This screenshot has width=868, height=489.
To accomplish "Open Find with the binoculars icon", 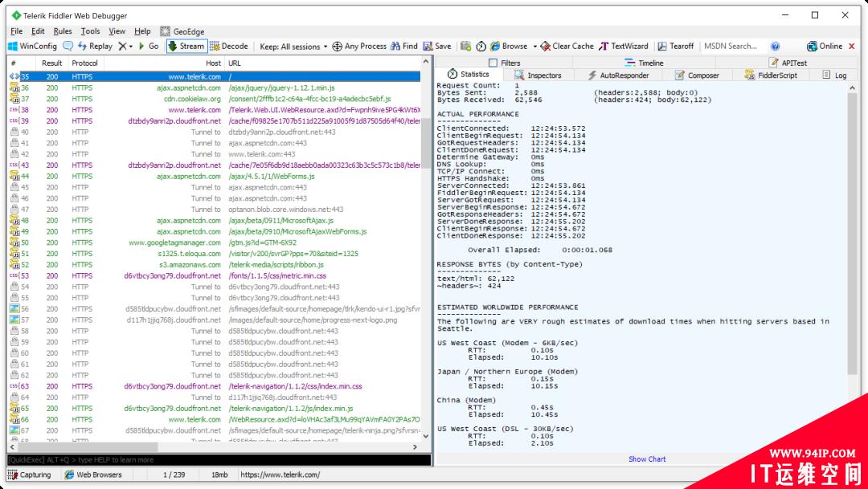I will 404,47.
